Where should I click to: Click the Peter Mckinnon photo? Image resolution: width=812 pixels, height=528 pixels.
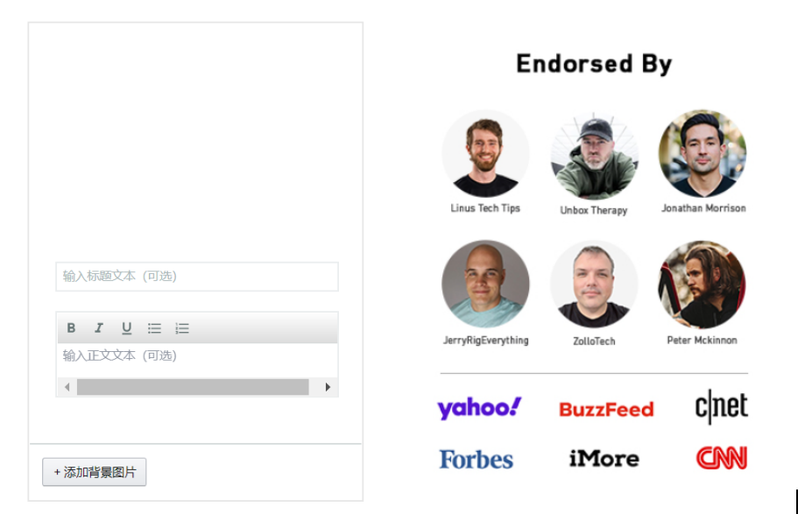(x=703, y=284)
